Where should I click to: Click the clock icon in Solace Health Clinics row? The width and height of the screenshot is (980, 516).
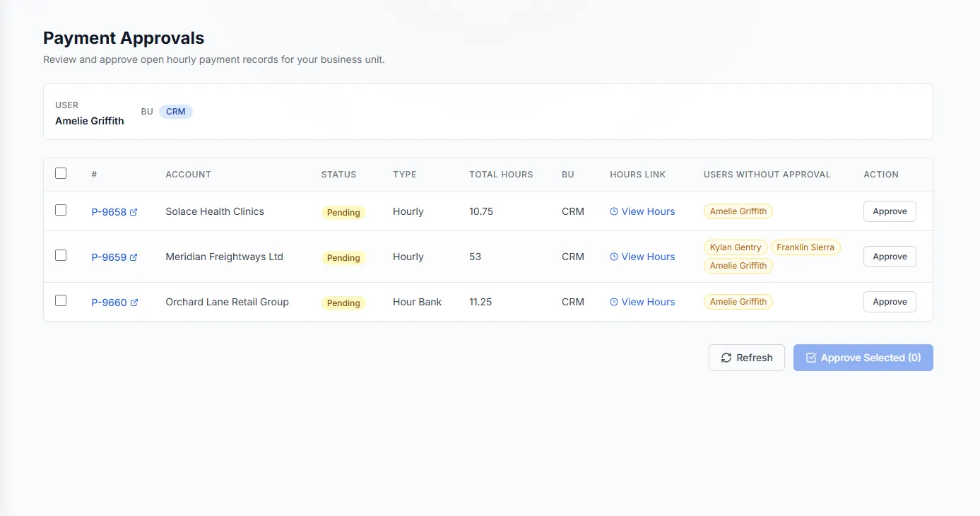click(614, 211)
